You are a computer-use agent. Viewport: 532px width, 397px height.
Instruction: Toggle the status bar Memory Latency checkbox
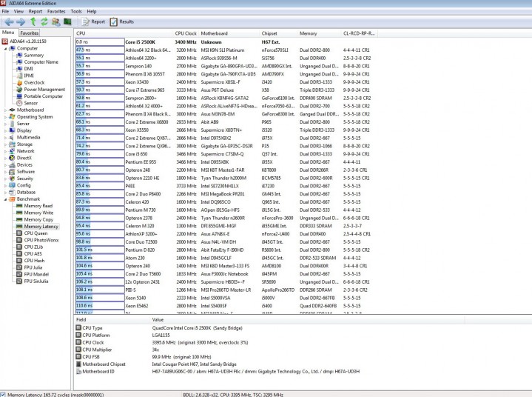point(3,395)
